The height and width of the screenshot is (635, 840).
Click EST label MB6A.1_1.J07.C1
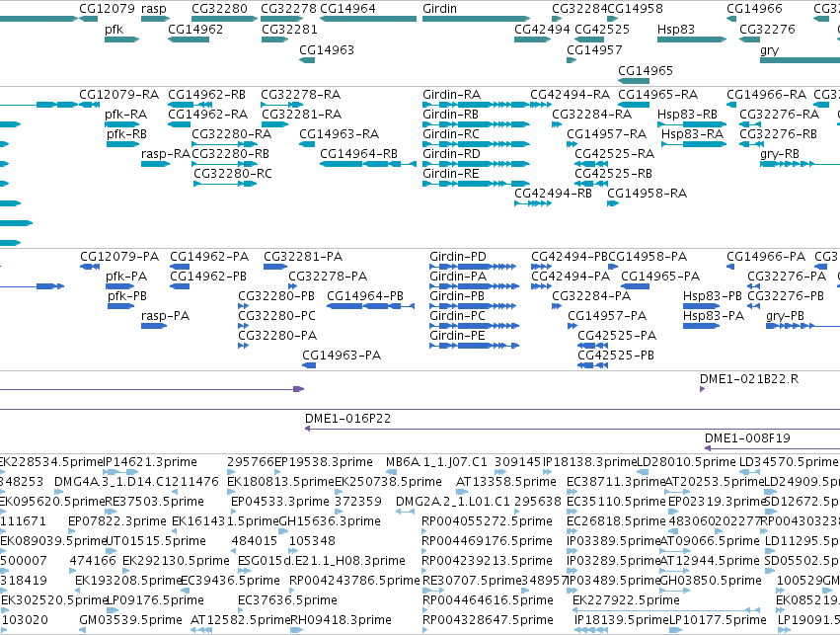tap(436, 462)
